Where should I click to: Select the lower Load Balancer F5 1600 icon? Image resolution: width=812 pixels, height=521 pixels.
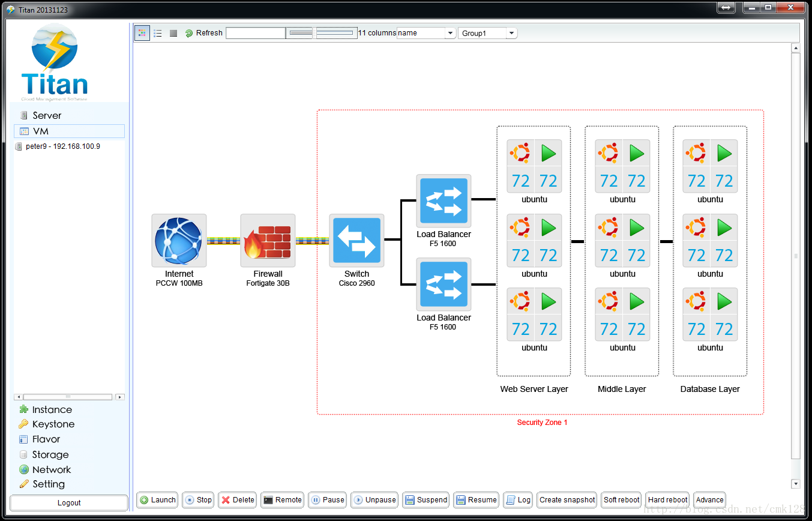click(444, 285)
